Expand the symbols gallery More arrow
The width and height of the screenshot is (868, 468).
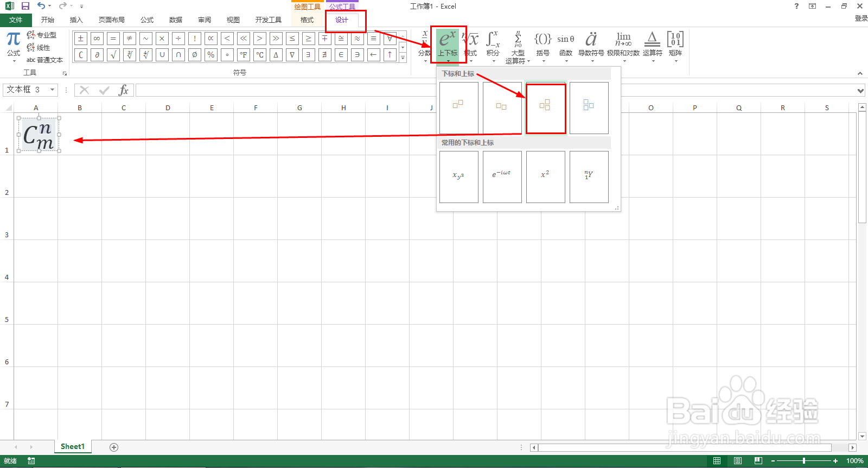[x=403, y=58]
